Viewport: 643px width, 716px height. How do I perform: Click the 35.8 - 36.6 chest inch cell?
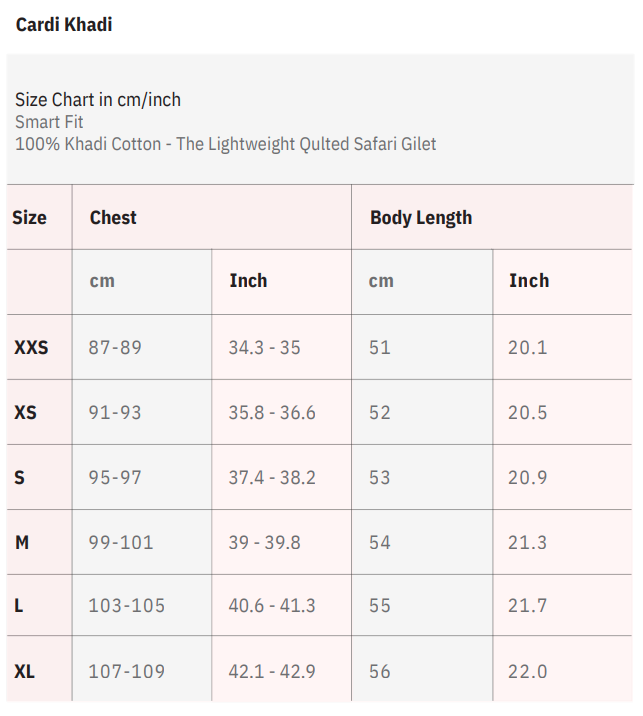pyautogui.click(x=272, y=412)
